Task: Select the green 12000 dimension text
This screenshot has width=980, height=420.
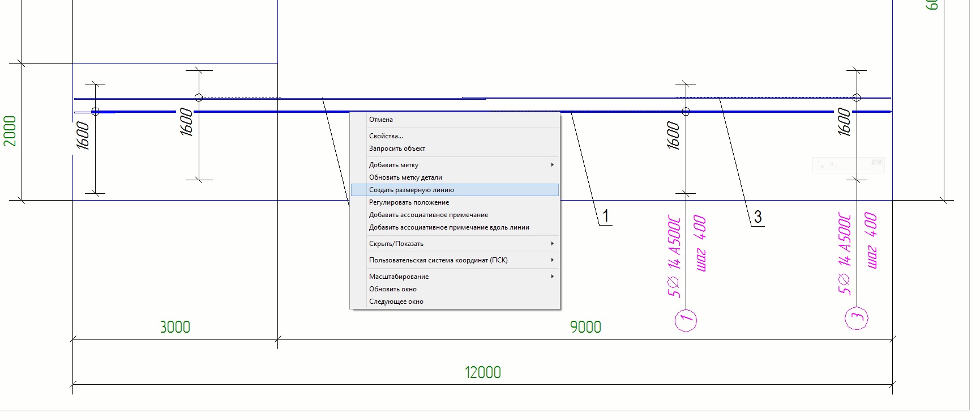Action: coord(483,372)
